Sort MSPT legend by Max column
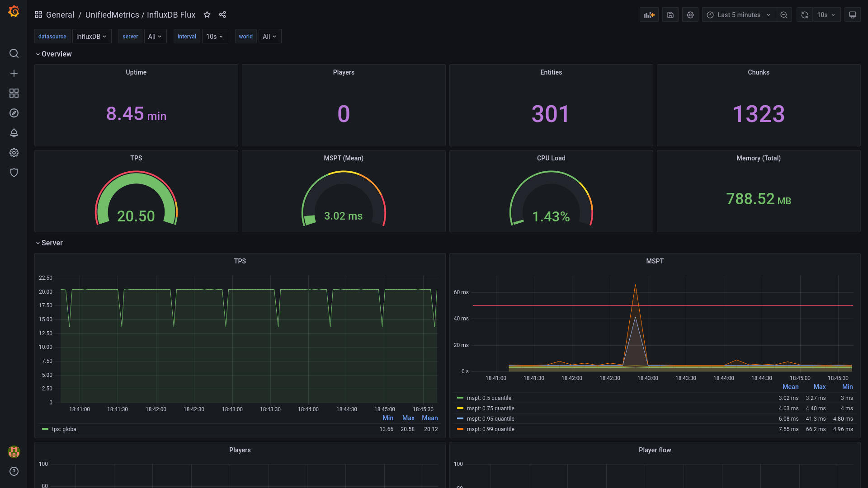The image size is (868, 488). point(819,387)
